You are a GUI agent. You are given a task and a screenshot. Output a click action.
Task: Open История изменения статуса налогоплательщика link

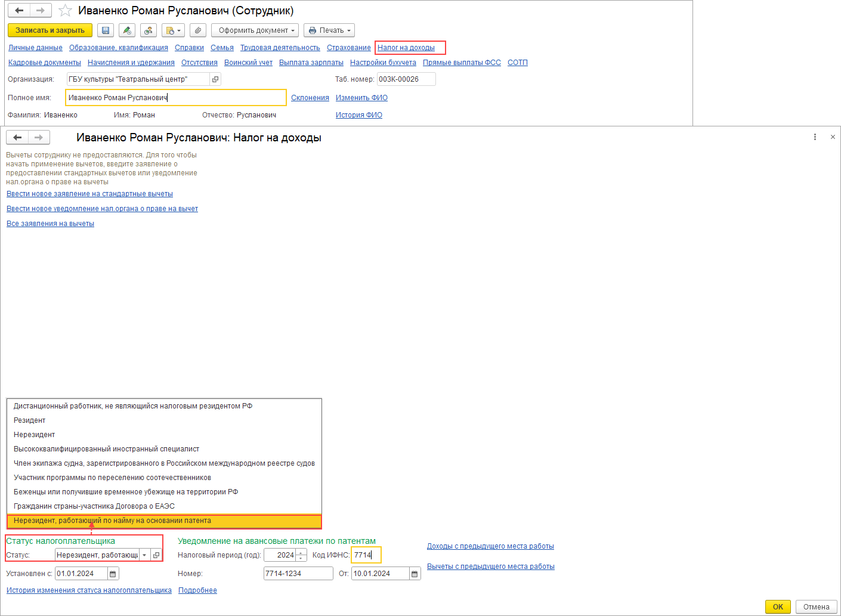point(89,590)
